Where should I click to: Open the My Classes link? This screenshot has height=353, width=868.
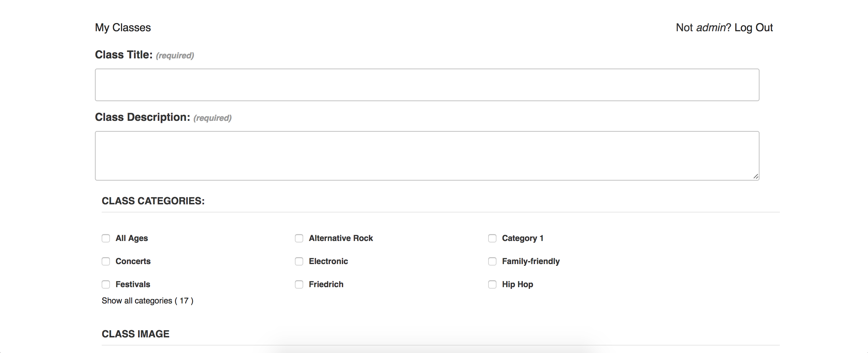[123, 27]
